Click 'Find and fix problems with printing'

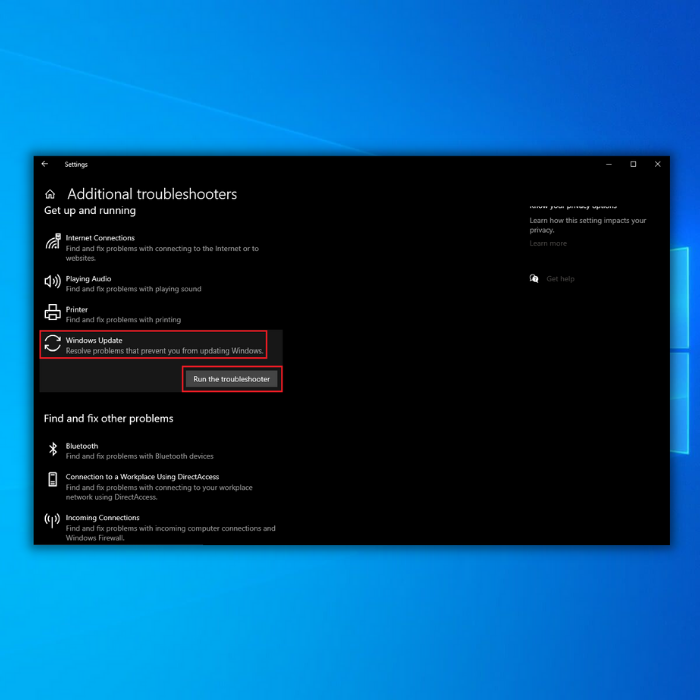[x=123, y=320]
